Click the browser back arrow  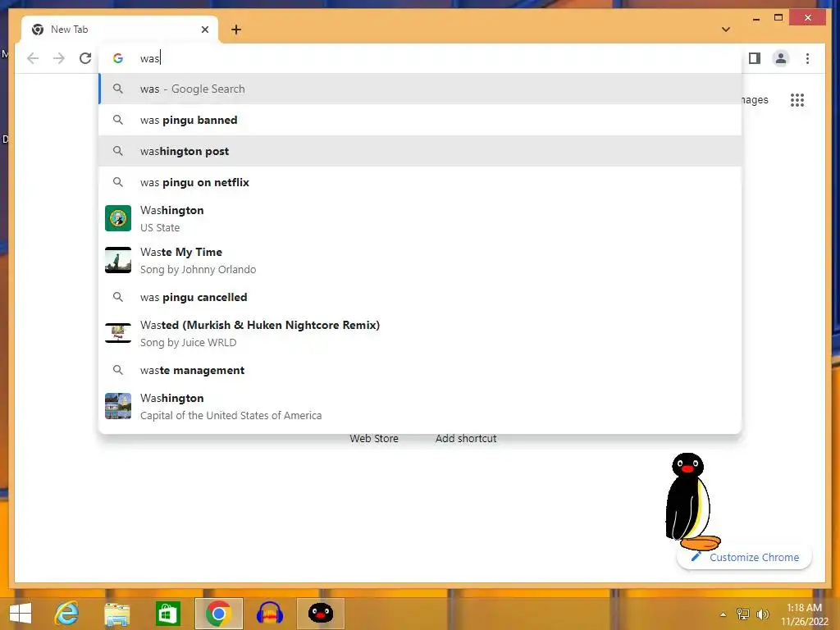(33, 58)
